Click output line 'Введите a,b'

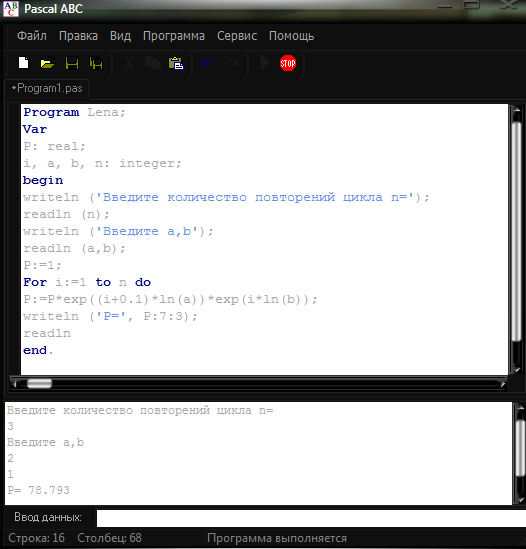[x=46, y=443]
